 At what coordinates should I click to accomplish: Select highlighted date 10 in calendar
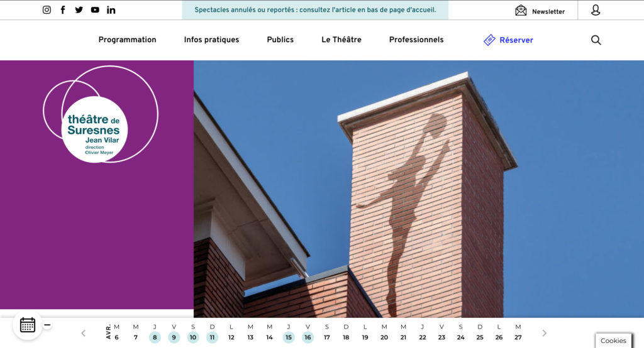click(193, 337)
